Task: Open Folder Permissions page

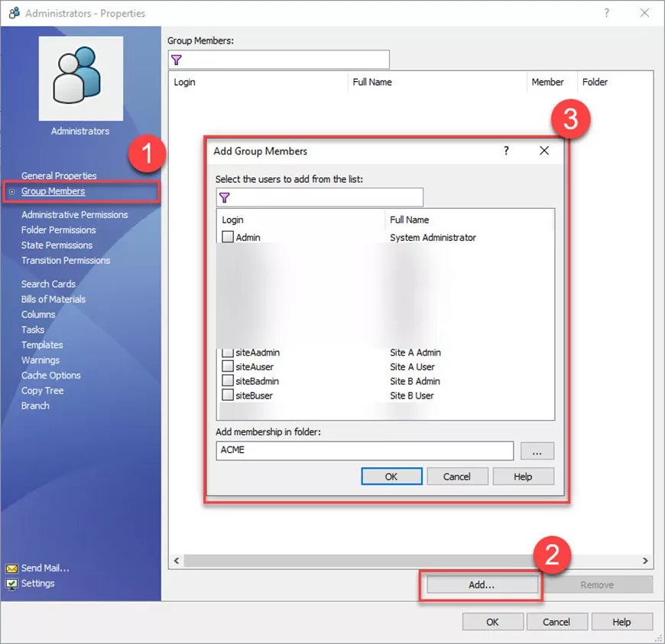Action: tap(59, 230)
